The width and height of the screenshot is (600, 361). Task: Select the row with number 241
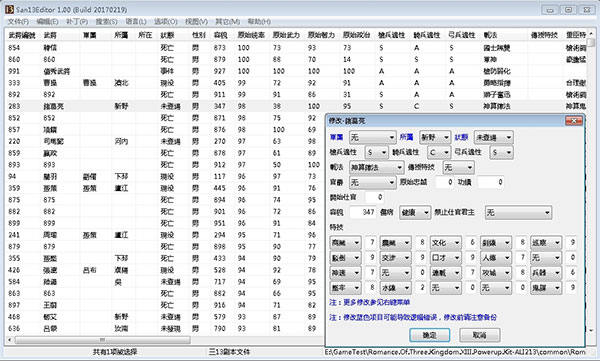click(x=165, y=235)
